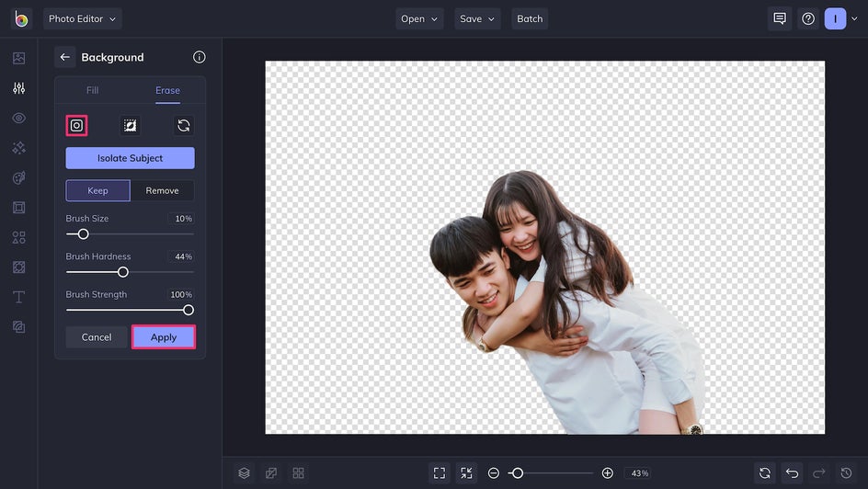Open the feedback message icon

[x=780, y=18]
